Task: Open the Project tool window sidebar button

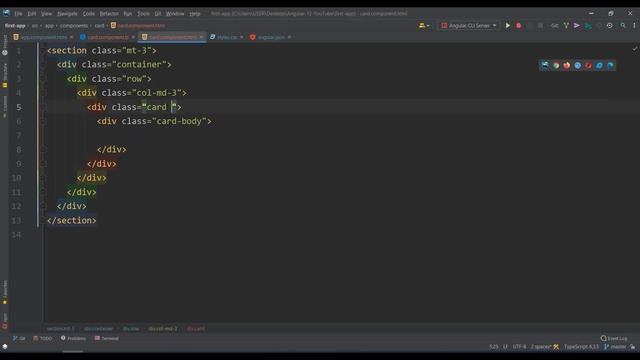Action: click(x=5, y=45)
